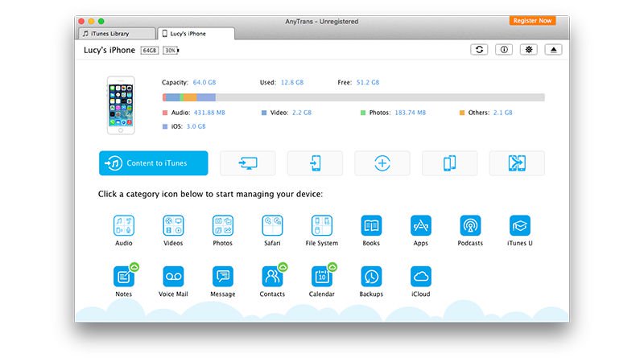Image resolution: width=644 pixels, height=362 pixels.
Task: Click the 30% battery indicator
Action: click(x=171, y=51)
